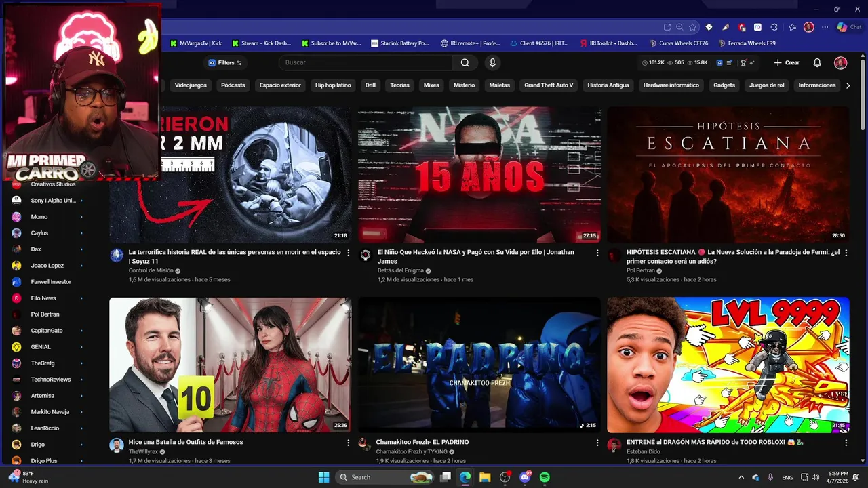Add page to favorites with star icon
This screenshot has height=488, width=868.
(692, 27)
